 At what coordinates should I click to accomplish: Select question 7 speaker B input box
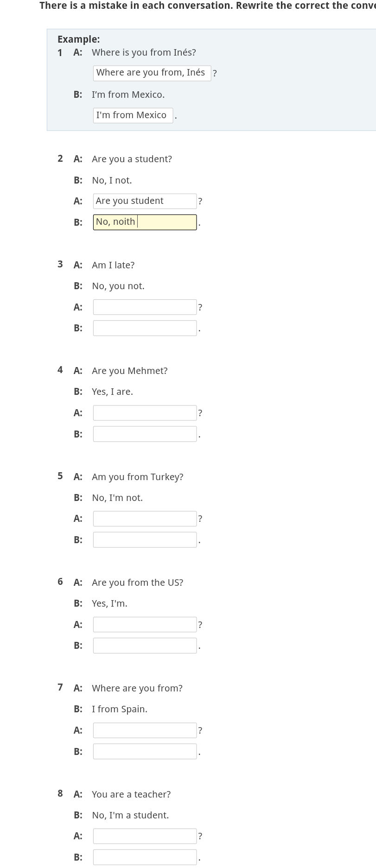tap(145, 751)
